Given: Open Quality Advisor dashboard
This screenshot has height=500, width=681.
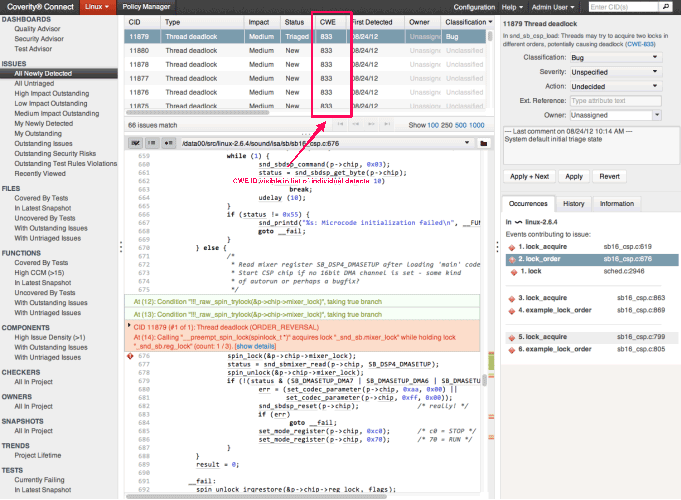Looking at the screenshot, I should [x=37, y=29].
